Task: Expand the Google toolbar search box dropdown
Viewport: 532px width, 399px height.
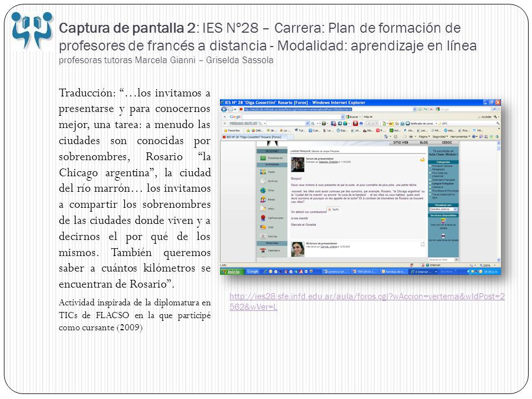Action: 342,117
